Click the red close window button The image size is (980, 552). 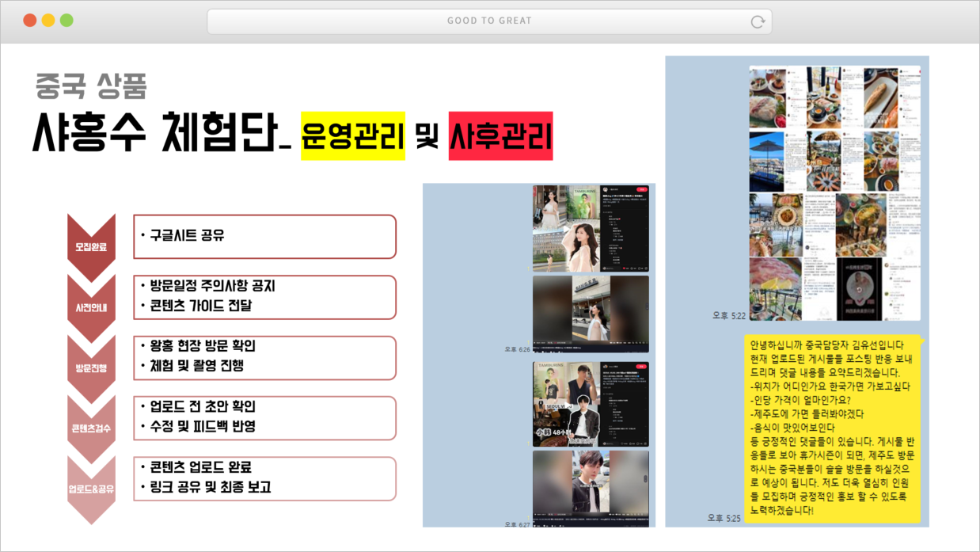30,21
